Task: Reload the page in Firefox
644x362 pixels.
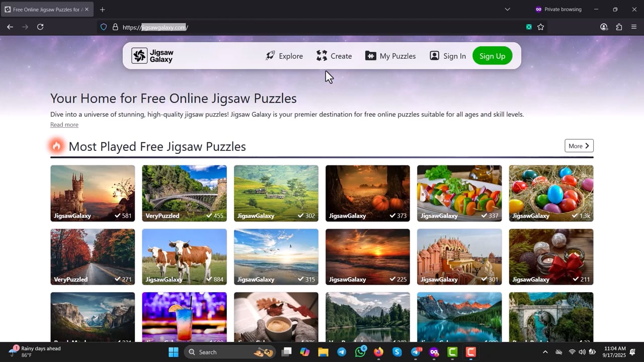Action: click(x=40, y=27)
